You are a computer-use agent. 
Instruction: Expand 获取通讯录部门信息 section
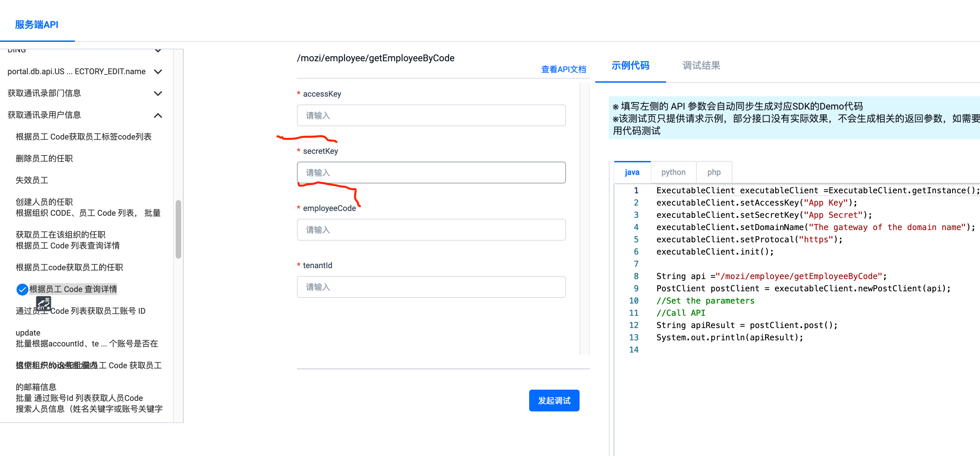pos(158,93)
